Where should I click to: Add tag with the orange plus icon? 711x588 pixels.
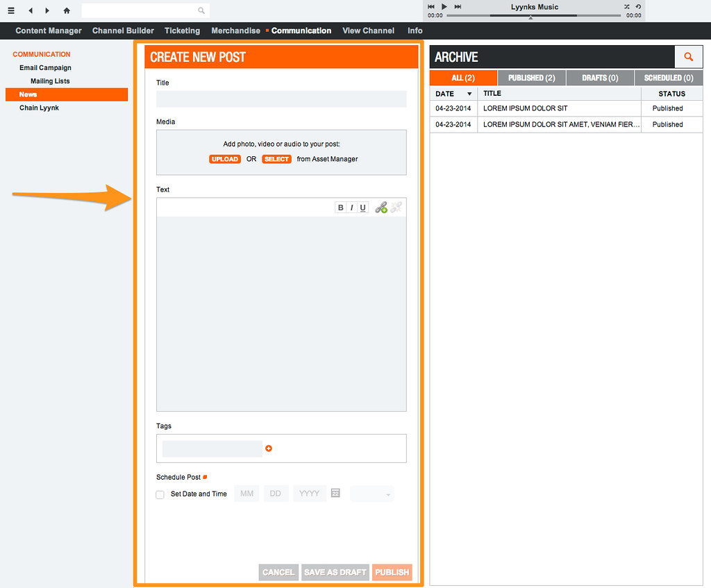click(269, 448)
